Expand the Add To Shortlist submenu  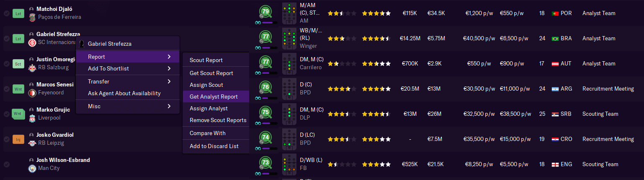point(128,68)
